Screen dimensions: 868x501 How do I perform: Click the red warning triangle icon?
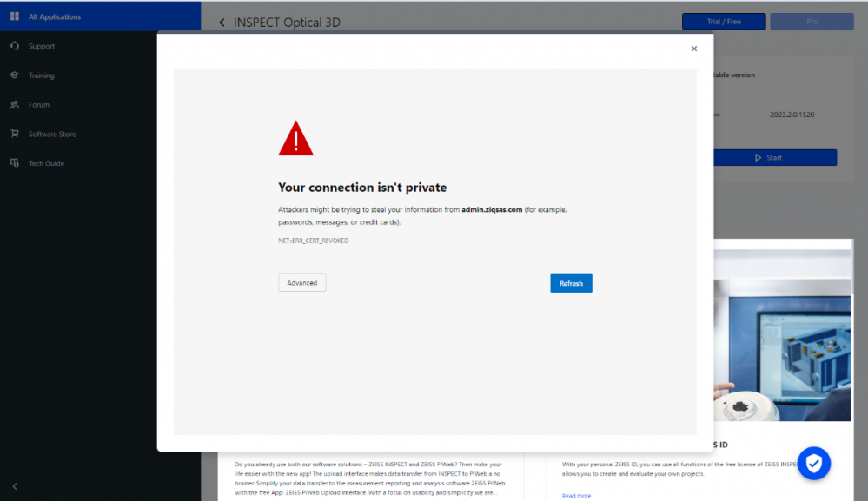pos(295,138)
